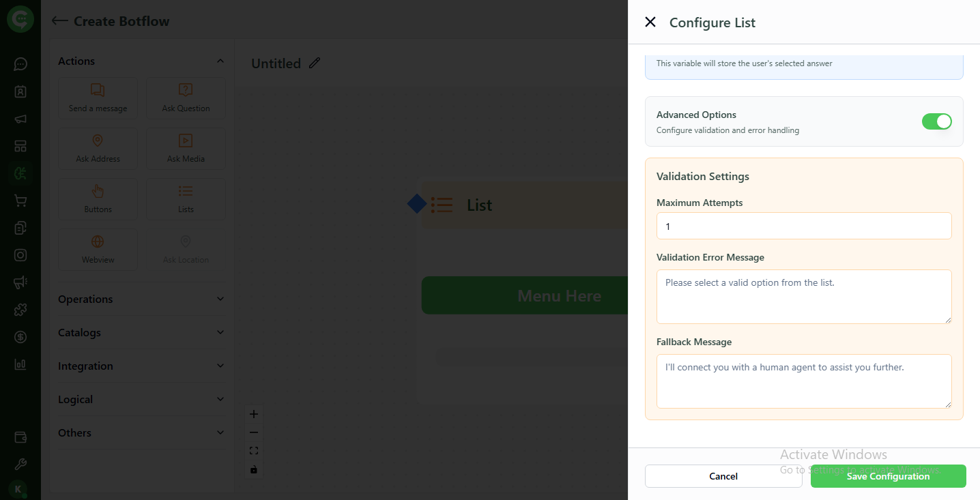The width and height of the screenshot is (980, 500).
Task: Expand the Operations section
Action: tap(141, 299)
